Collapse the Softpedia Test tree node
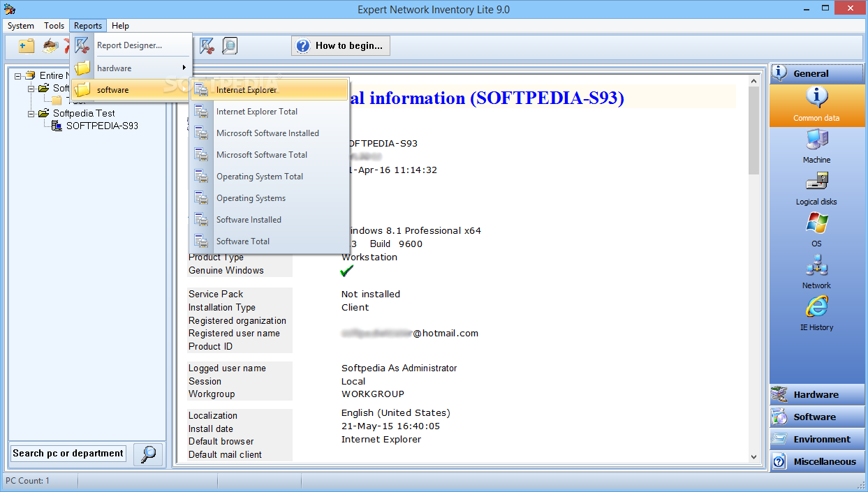 31,113
